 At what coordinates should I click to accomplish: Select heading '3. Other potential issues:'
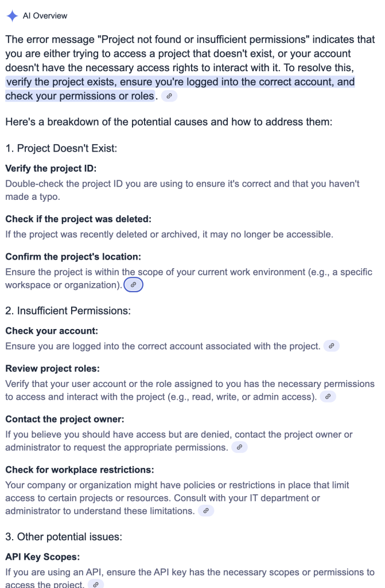tap(64, 537)
